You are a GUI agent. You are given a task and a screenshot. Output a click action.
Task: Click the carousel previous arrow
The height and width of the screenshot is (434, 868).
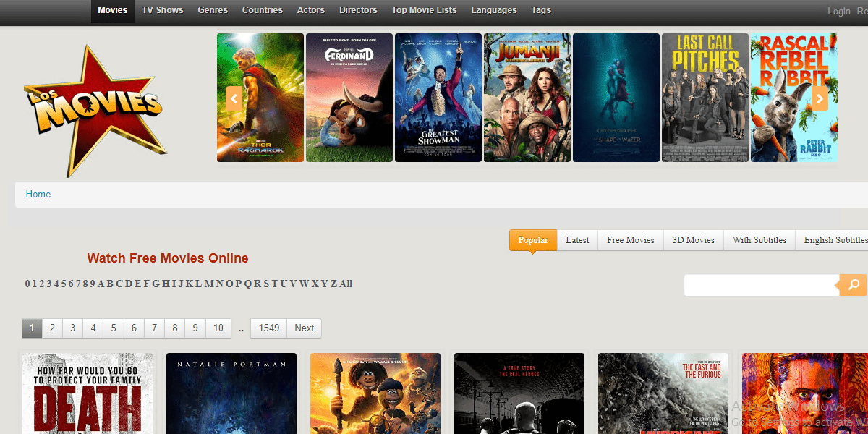pyautogui.click(x=234, y=98)
